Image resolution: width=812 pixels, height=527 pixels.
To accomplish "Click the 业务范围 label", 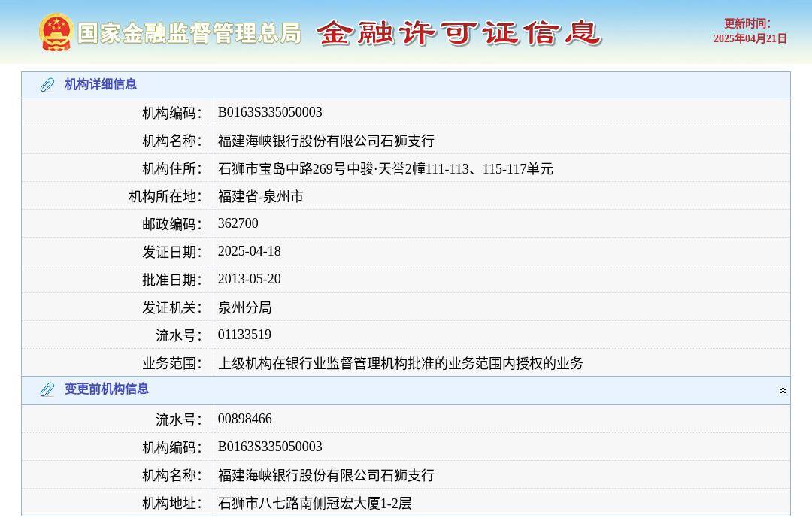I will click(172, 363).
